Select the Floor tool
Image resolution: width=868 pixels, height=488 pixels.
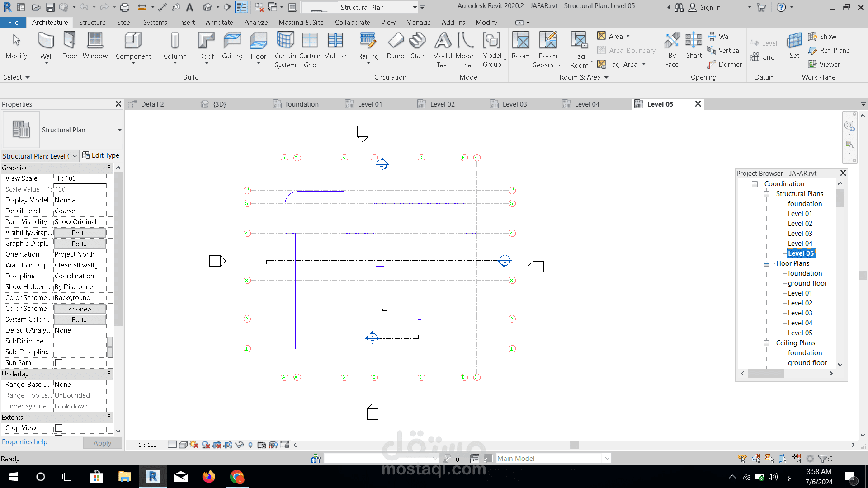tap(258, 47)
